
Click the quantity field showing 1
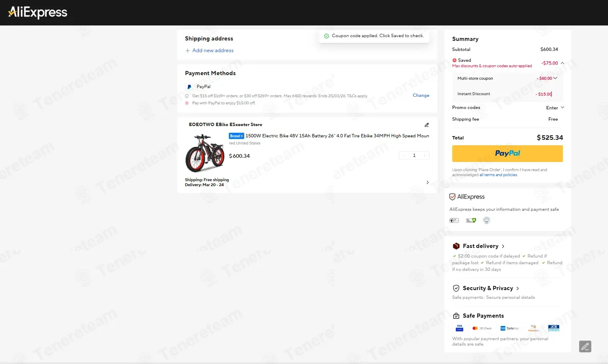pos(414,156)
